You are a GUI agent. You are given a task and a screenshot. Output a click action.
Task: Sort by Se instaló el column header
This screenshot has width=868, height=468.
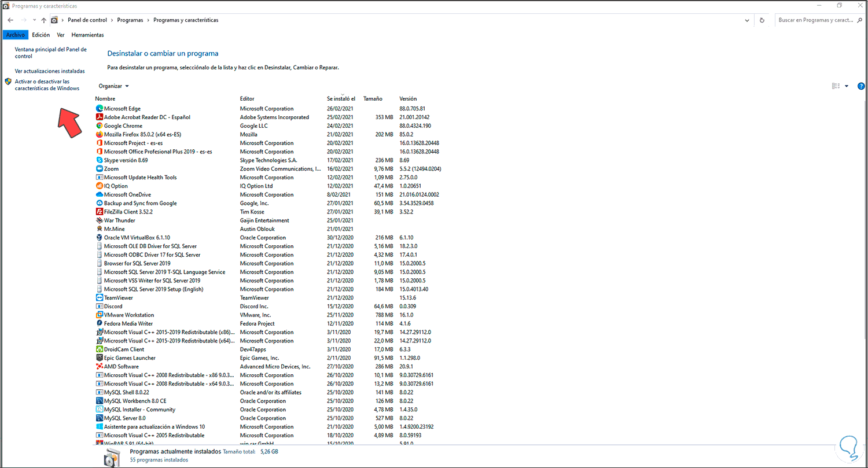click(341, 98)
